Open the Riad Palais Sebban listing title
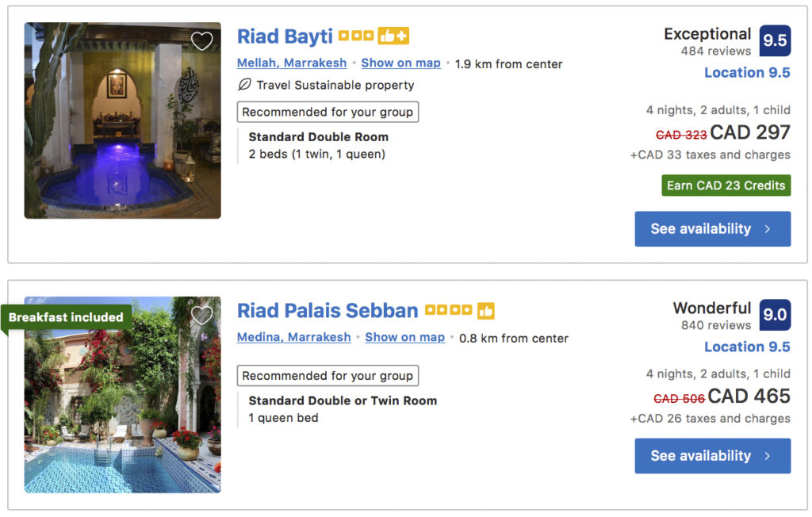Viewport: 812px width, 517px height. (x=327, y=311)
